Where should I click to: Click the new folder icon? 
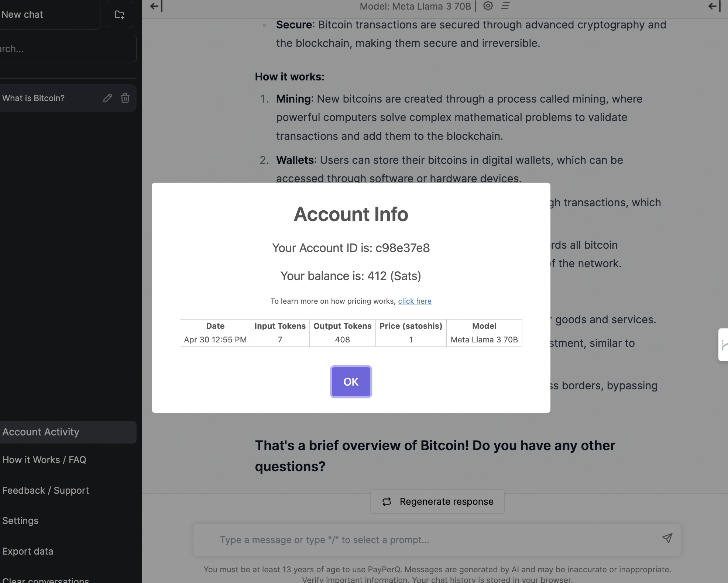tap(119, 15)
